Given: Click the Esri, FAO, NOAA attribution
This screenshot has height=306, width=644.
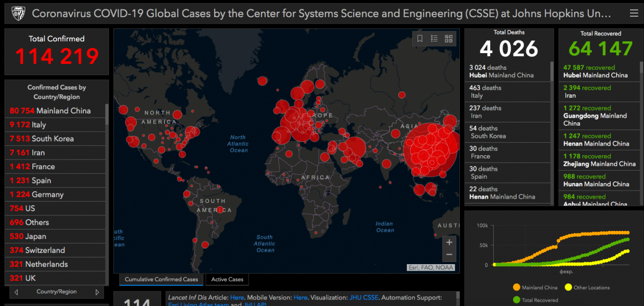Looking at the screenshot, I should coord(431,267).
